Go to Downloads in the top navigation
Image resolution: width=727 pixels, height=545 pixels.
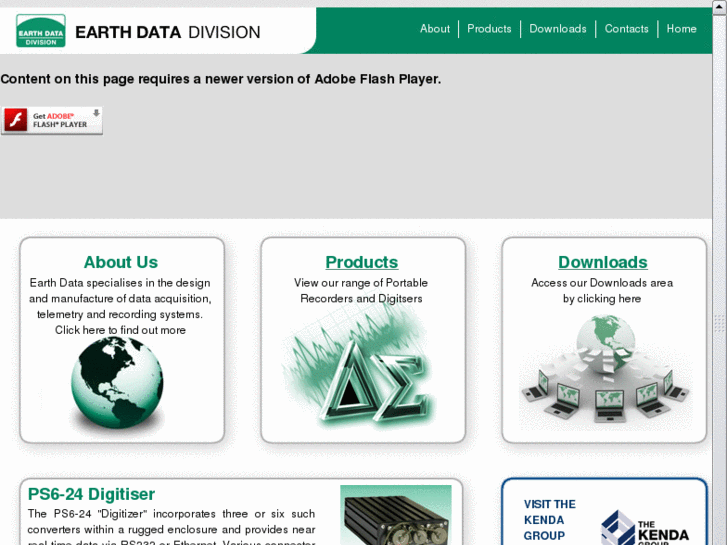[558, 29]
